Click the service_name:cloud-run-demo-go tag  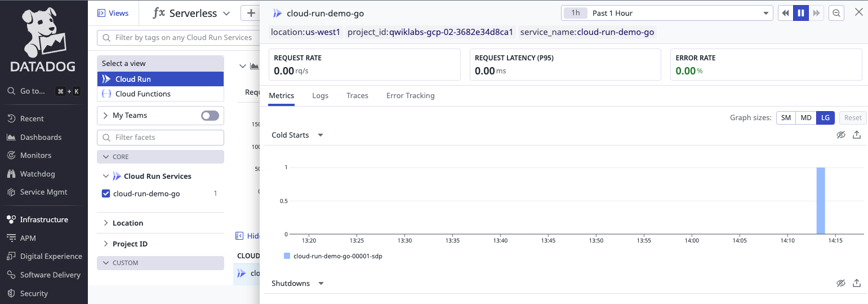point(587,32)
